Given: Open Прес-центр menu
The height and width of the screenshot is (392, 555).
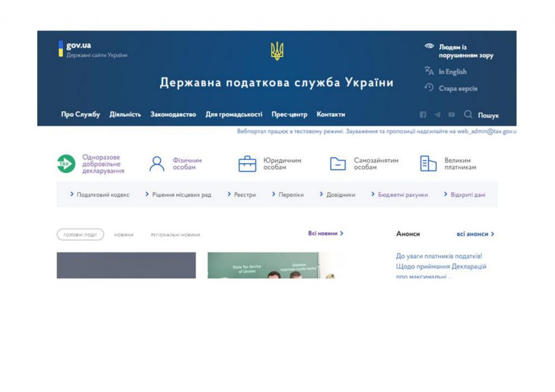Looking at the screenshot, I should point(289,114).
